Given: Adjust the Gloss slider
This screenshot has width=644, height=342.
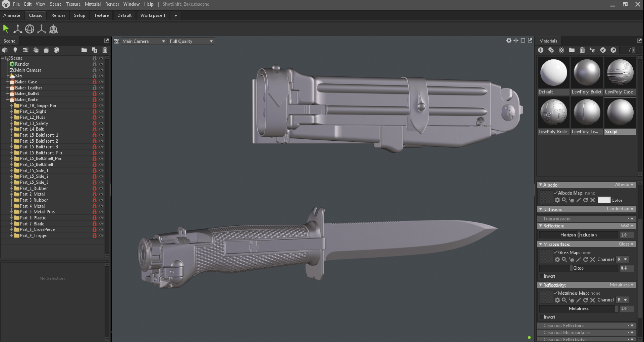Looking at the screenshot, I should point(578,268).
